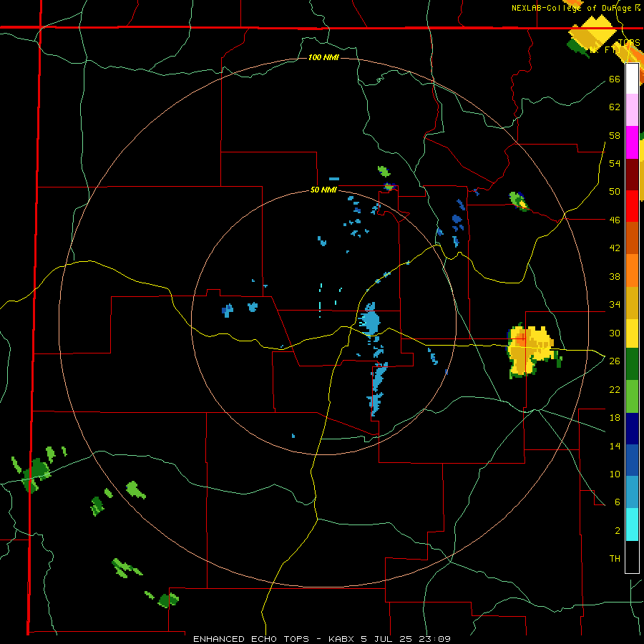Pick the navy blue legend swatch

click(x=632, y=429)
